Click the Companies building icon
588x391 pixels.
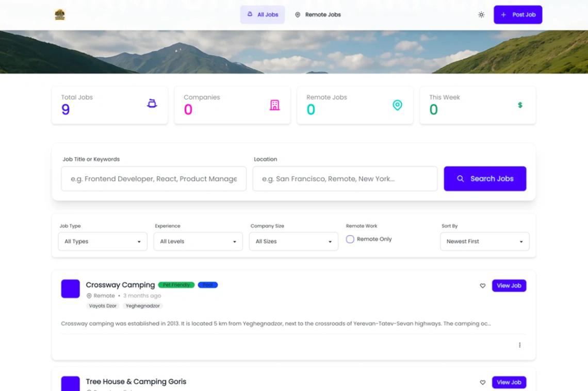click(274, 105)
